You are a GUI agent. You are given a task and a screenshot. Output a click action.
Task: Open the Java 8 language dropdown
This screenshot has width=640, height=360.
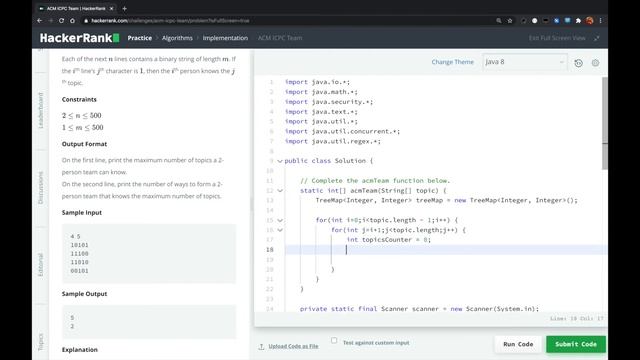click(x=524, y=62)
